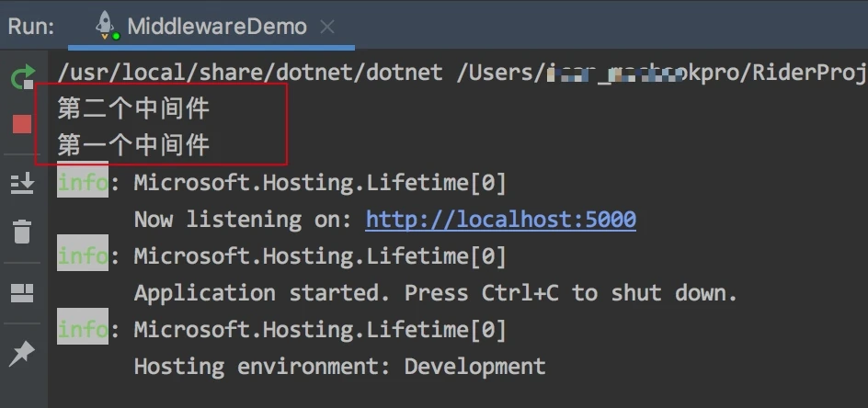The image size is (868, 408).
Task: Click the Run: panel label
Action: [31, 27]
